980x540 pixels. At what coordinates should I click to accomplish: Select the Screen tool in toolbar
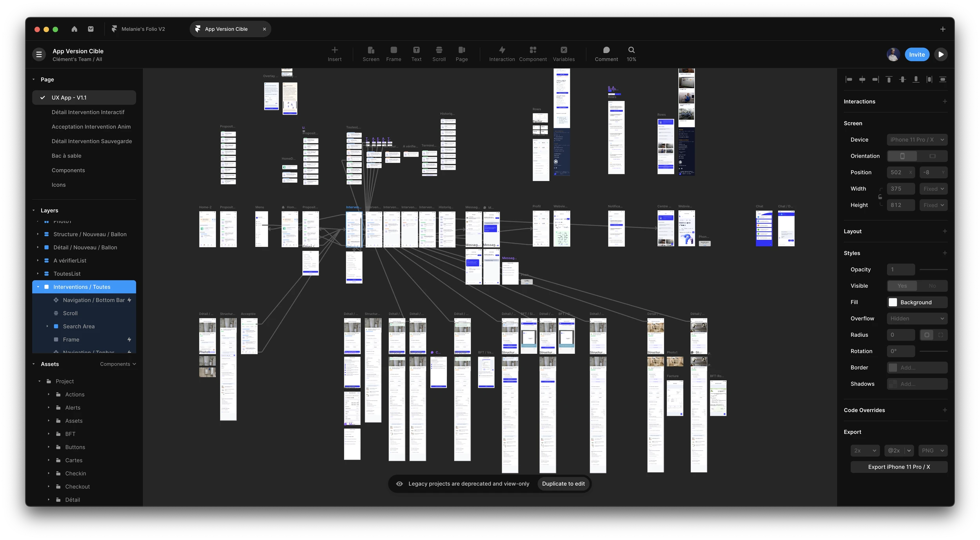click(370, 54)
